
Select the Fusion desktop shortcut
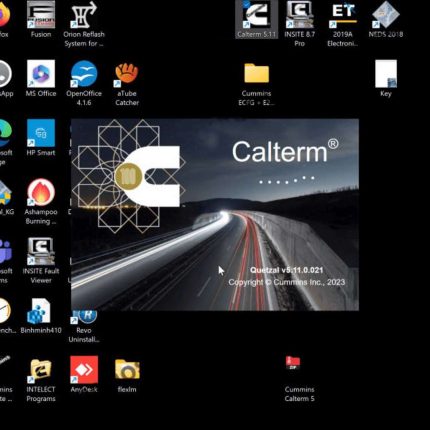(x=41, y=19)
